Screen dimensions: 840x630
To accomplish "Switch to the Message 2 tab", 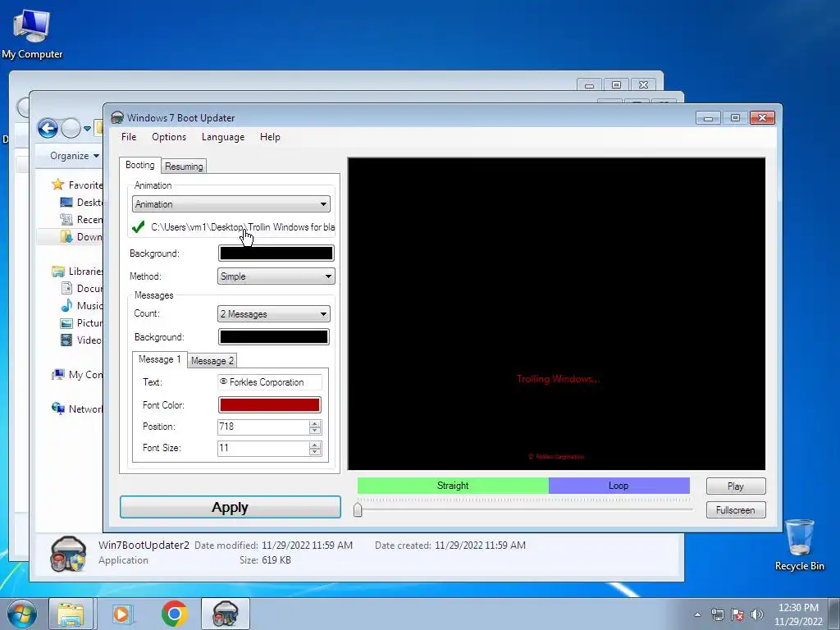I will click(212, 361).
